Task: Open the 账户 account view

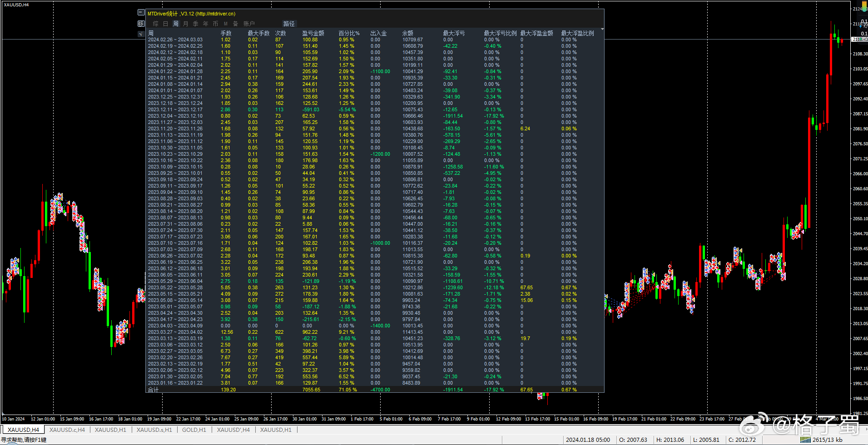Action: 249,24
